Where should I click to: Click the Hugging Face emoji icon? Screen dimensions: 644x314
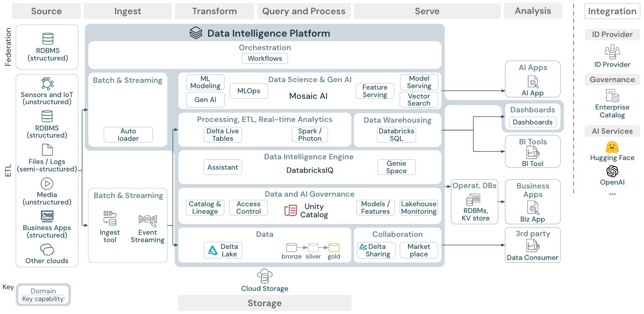tap(612, 147)
